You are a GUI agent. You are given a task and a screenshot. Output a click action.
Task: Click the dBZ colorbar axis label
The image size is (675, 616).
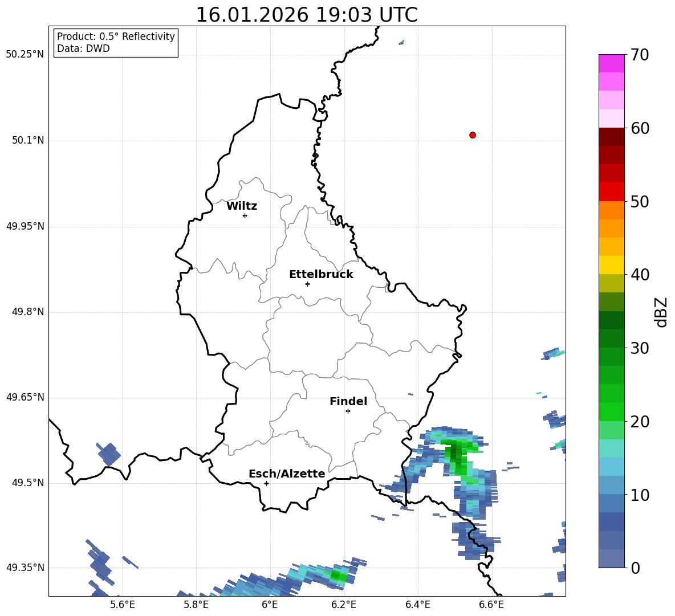click(x=661, y=312)
